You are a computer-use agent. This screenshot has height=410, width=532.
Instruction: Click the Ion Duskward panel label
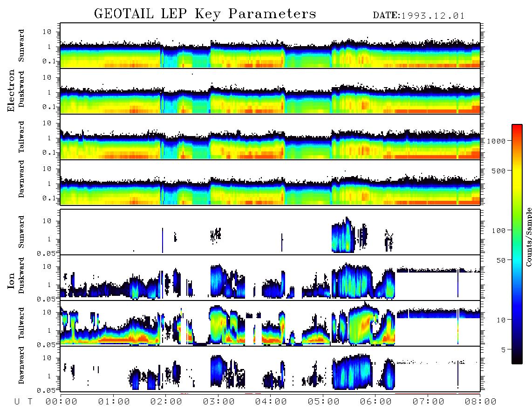21,276
